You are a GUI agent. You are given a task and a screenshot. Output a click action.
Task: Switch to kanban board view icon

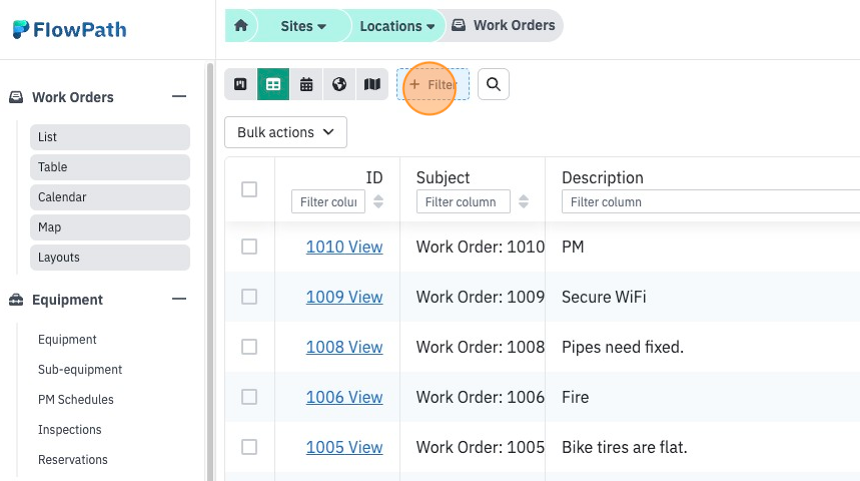[x=240, y=84]
